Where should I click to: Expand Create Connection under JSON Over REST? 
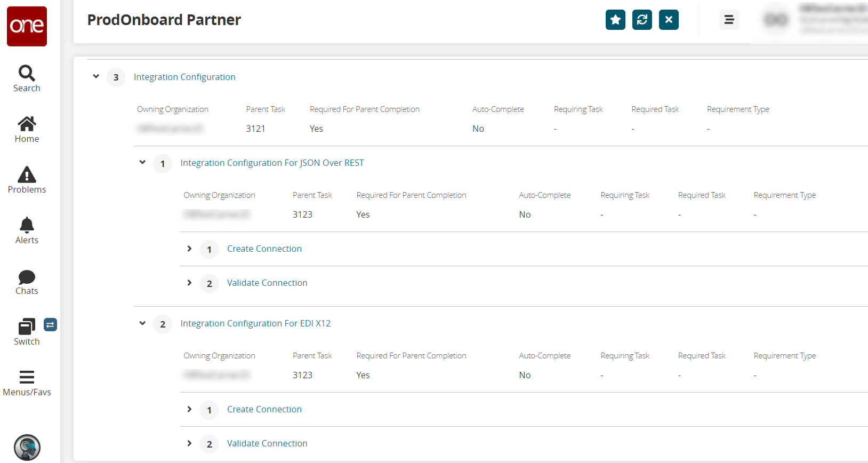(x=189, y=249)
